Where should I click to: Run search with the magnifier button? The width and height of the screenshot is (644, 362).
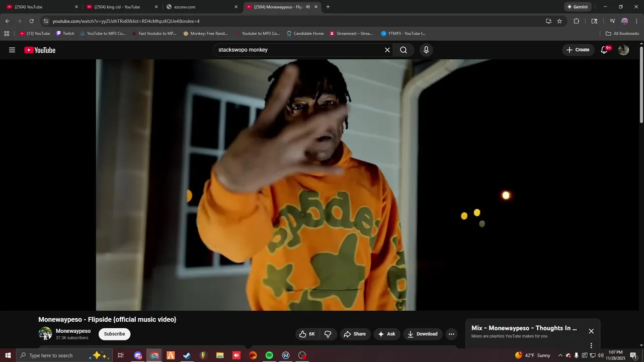tap(404, 50)
